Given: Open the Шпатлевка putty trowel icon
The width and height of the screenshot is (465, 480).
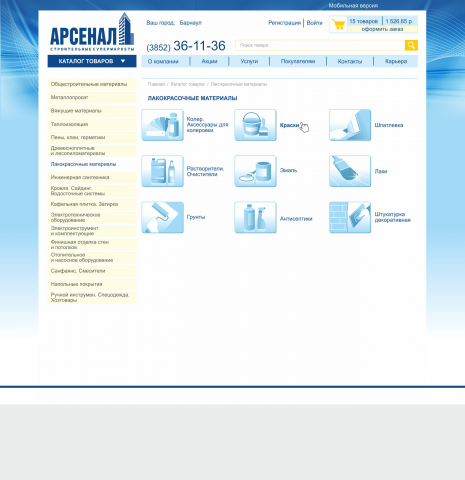Looking at the screenshot, I should [x=350, y=125].
